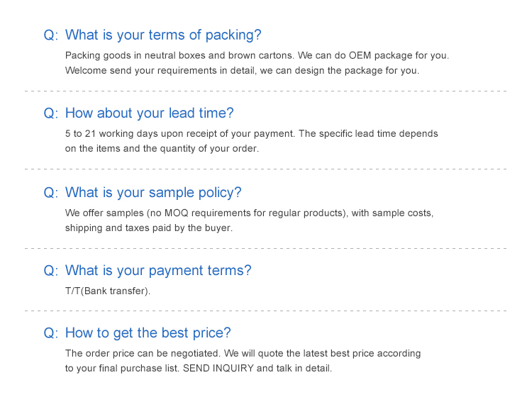This screenshot has width=532, height=419.
Task: Click the 'on the items and the quantity' line
Action: (162, 149)
